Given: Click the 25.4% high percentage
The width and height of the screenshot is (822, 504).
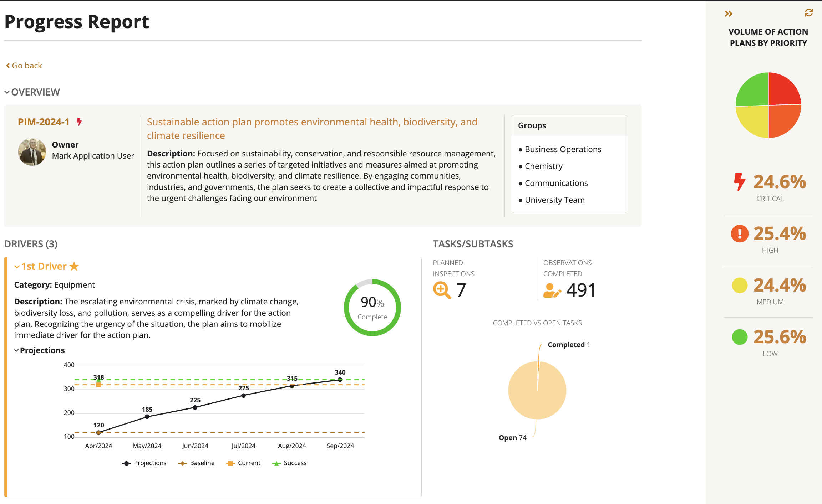Looking at the screenshot, I should click(x=780, y=233).
